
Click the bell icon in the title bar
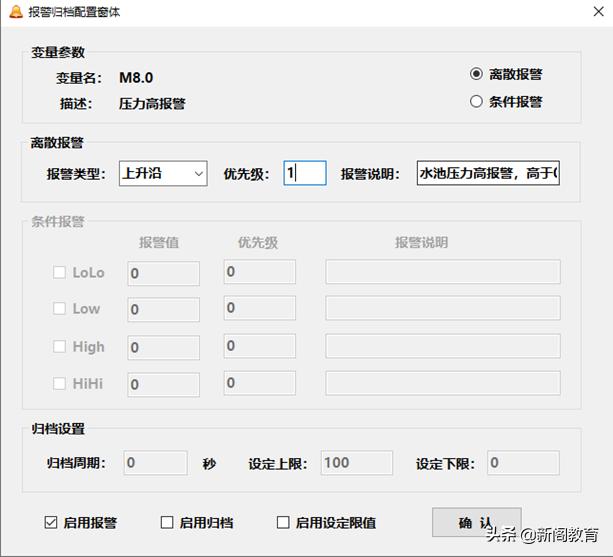click(x=16, y=12)
